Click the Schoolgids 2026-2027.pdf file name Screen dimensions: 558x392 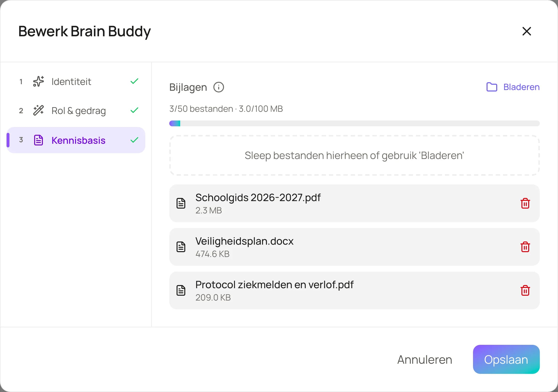click(258, 197)
